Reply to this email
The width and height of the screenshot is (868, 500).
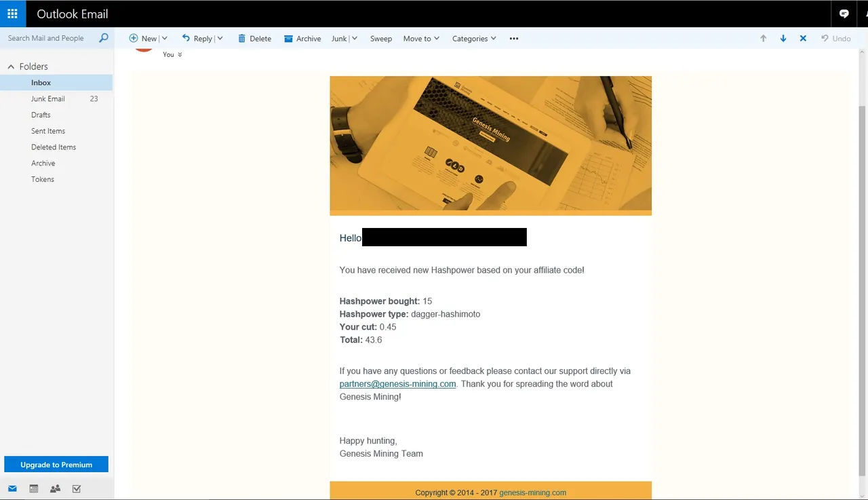click(197, 39)
